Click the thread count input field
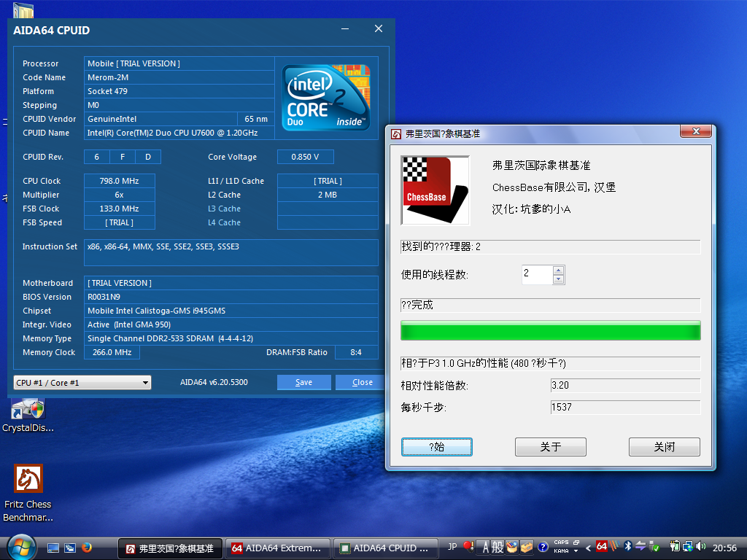The height and width of the screenshot is (560, 747). point(538,274)
